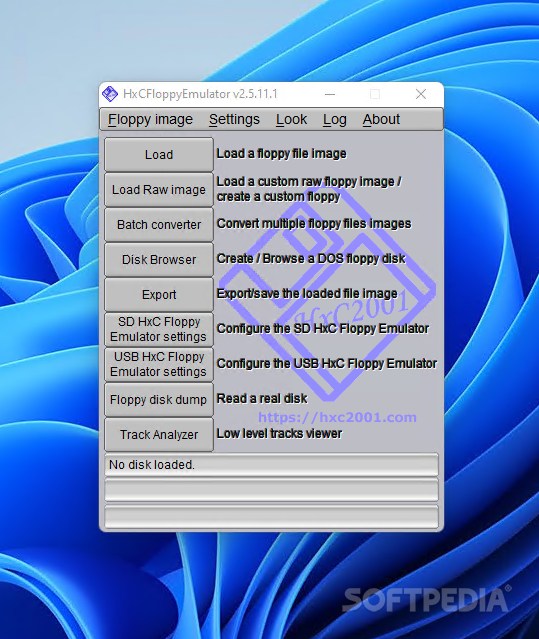Click 'Low level tracks viewer' text

pyautogui.click(x=279, y=434)
